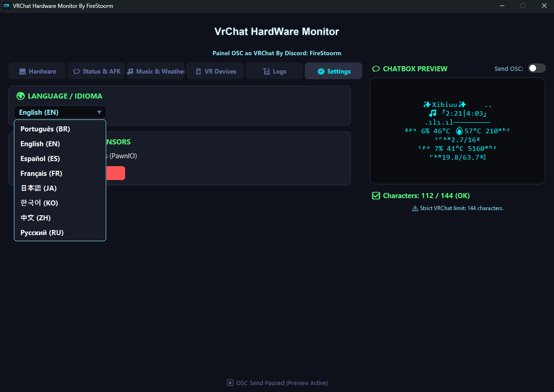Click the Xibiuu song title in chatbox preview
554x392 pixels.
(x=445, y=105)
